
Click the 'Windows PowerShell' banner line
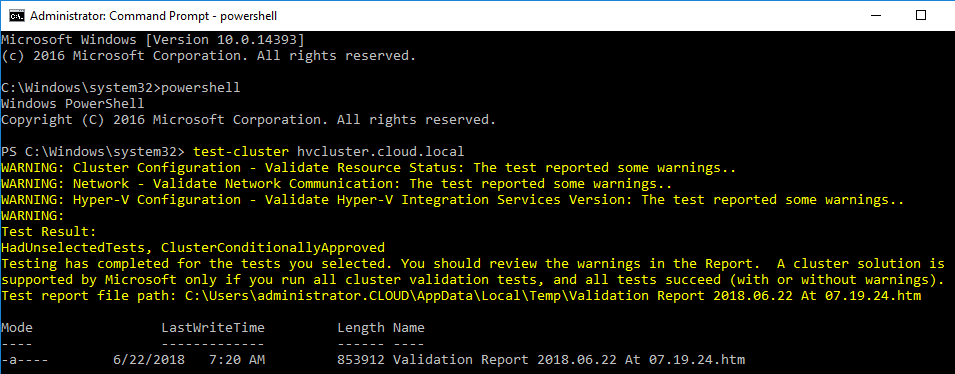pos(72,104)
